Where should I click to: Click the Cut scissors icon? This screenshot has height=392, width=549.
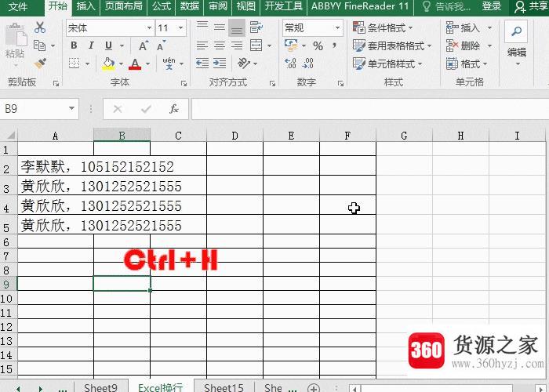click(x=40, y=27)
